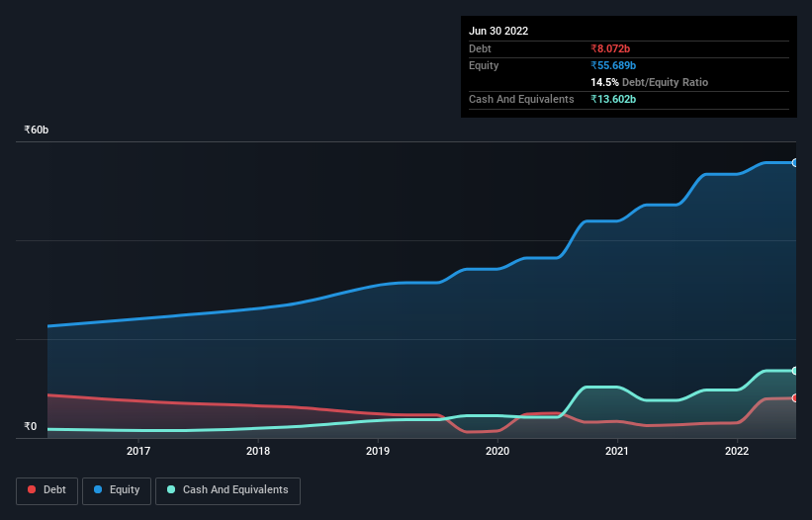This screenshot has height=520, width=812.
Task: Toggle the Equity series legend button
Action: (117, 490)
